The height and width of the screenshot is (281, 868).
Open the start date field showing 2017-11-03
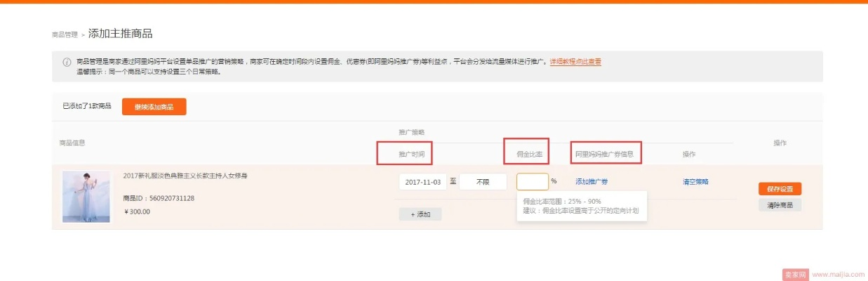click(422, 182)
